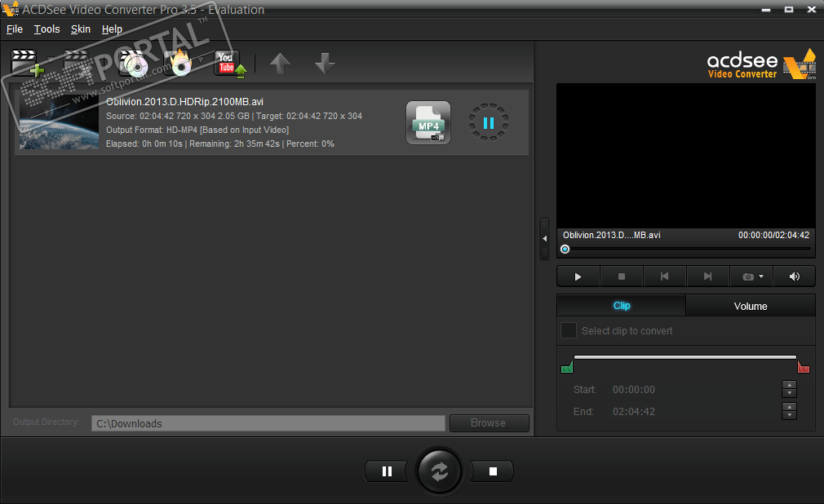
Task: Click the snapshot camera icon
Action: pos(748,277)
